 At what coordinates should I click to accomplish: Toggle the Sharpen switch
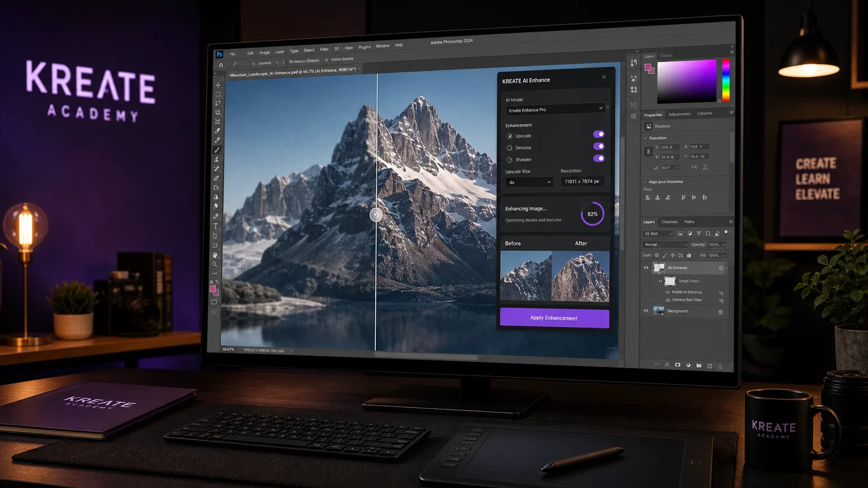(x=599, y=158)
